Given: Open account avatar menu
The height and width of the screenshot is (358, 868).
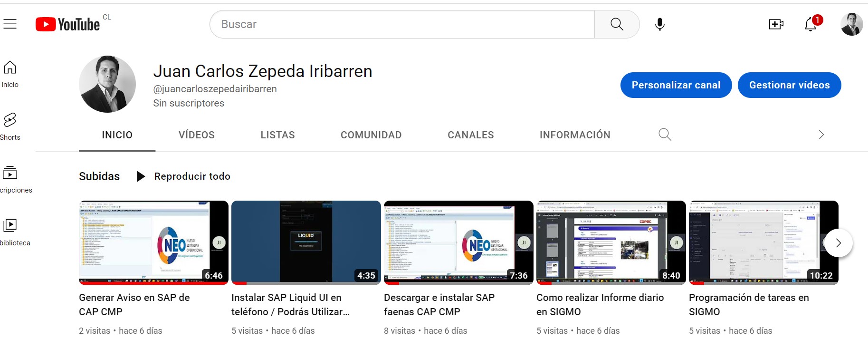Looking at the screenshot, I should click(851, 24).
